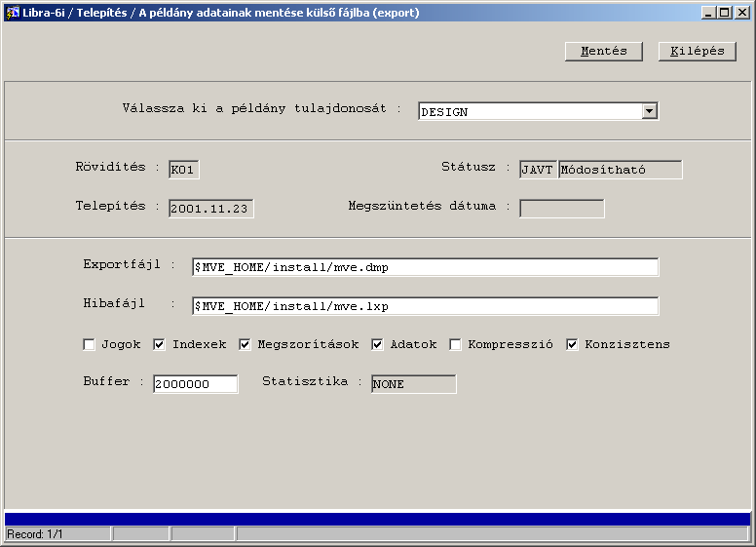The height and width of the screenshot is (547, 756).
Task: Minimize the Libra-6i window
Action: point(708,13)
